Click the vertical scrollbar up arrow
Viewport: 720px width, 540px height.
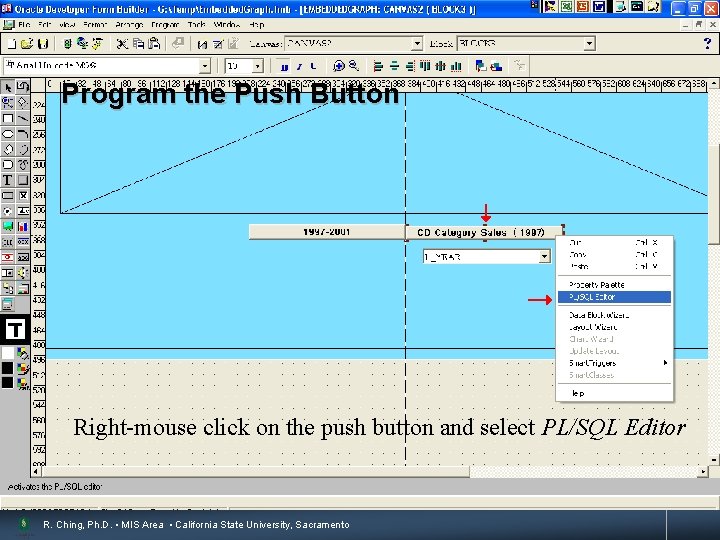(714, 84)
